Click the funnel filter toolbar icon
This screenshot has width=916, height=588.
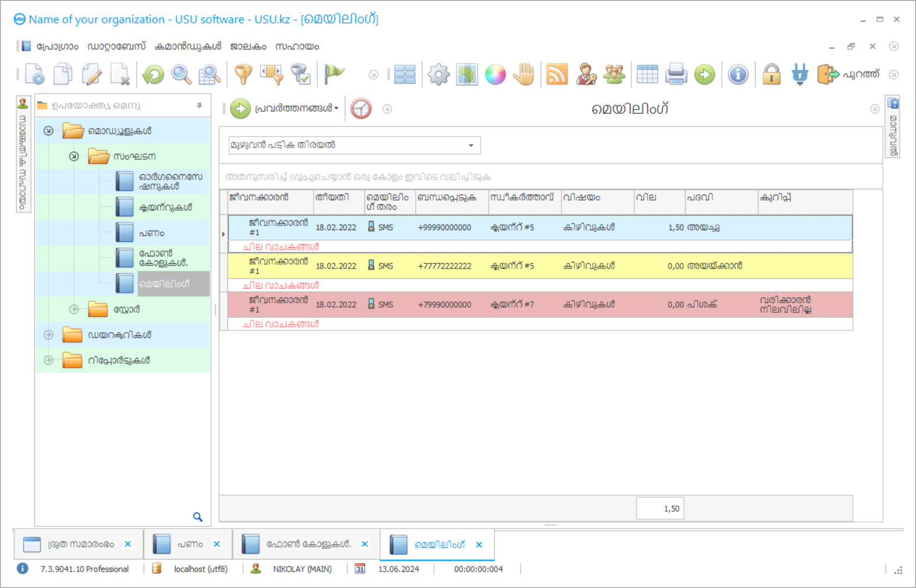click(x=243, y=75)
